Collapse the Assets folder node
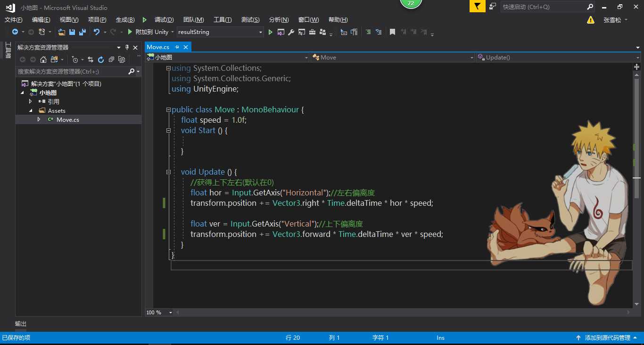The height and width of the screenshot is (345, 644). click(x=31, y=110)
